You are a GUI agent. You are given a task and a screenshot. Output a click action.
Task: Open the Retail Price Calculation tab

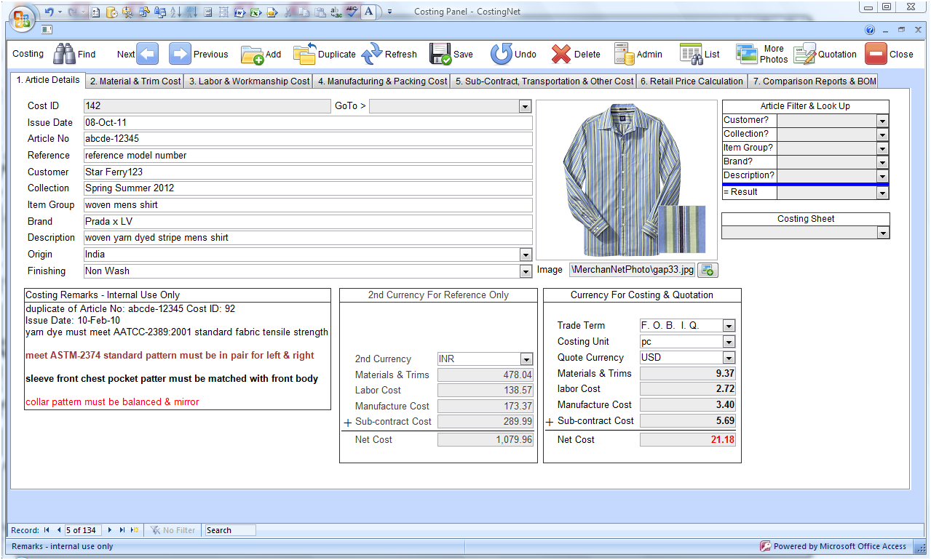pyautogui.click(x=691, y=81)
